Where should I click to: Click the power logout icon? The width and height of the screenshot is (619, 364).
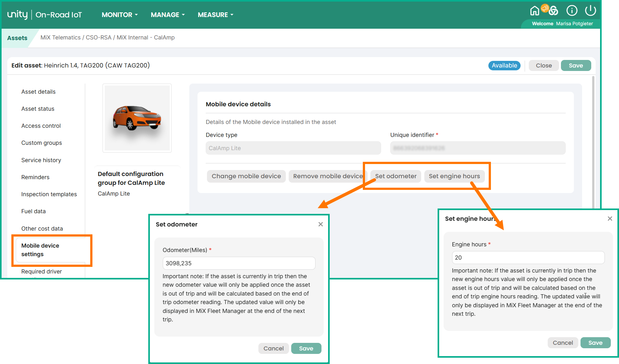click(590, 11)
